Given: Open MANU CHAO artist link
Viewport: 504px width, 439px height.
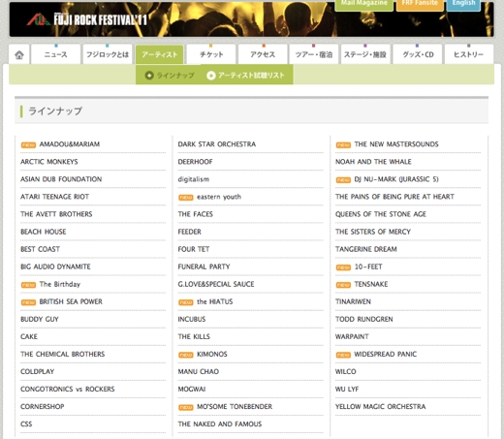Looking at the screenshot, I should coord(198,371).
